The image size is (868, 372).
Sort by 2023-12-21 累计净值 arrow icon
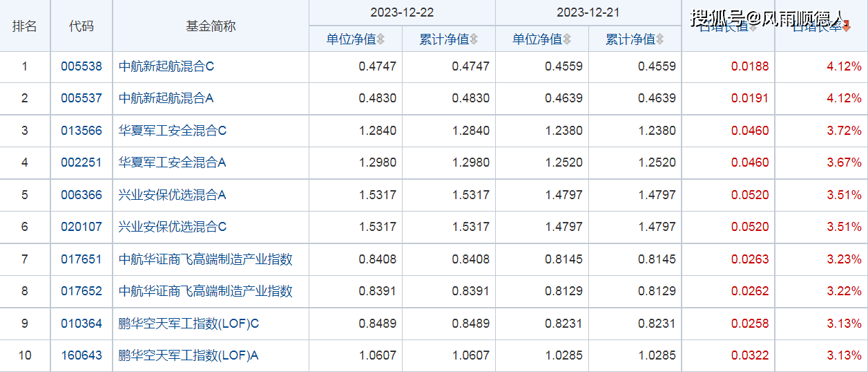[x=660, y=39]
